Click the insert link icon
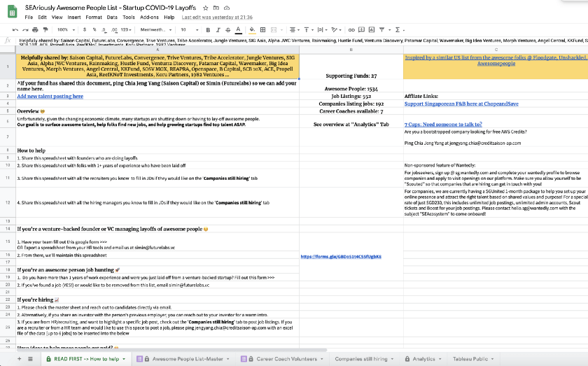Viewport: 588px width, 366px height. click(x=351, y=29)
